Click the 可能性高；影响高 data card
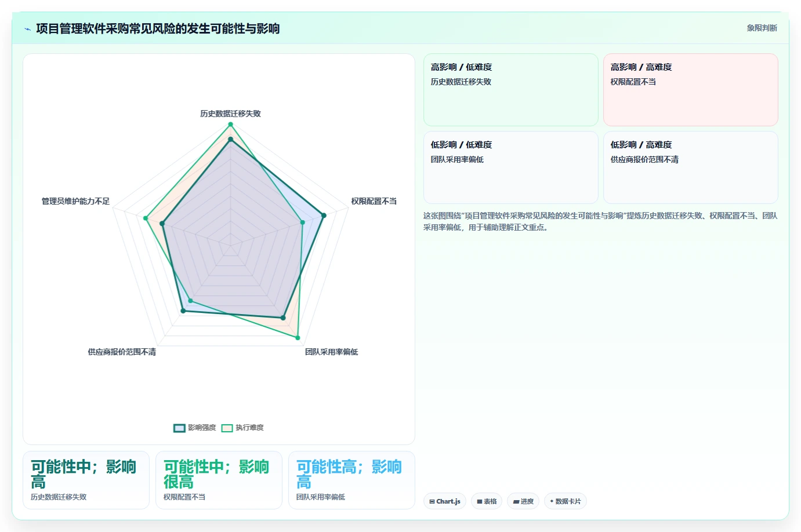 pyautogui.click(x=351, y=480)
